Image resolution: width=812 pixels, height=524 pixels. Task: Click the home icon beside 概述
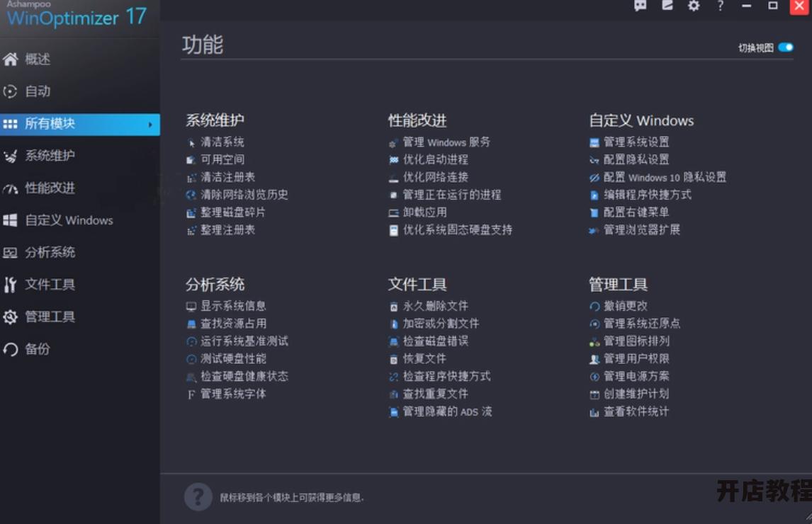[x=11, y=59]
